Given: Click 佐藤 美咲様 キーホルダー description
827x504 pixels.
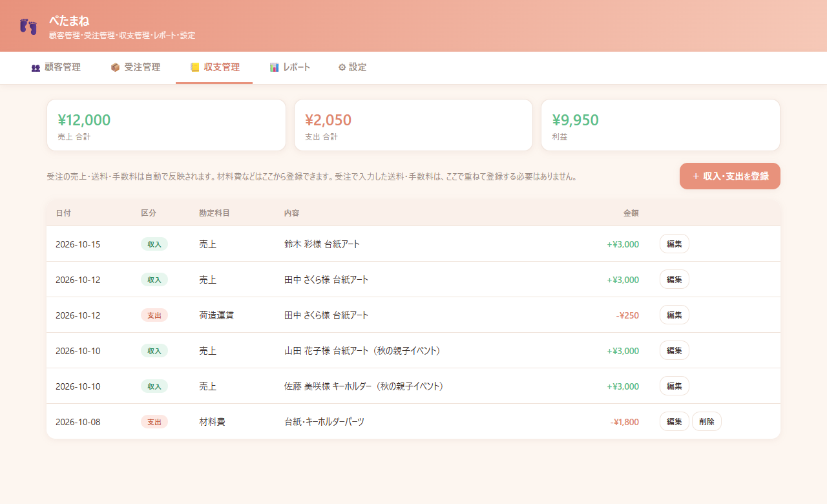Looking at the screenshot, I should [x=366, y=386].
